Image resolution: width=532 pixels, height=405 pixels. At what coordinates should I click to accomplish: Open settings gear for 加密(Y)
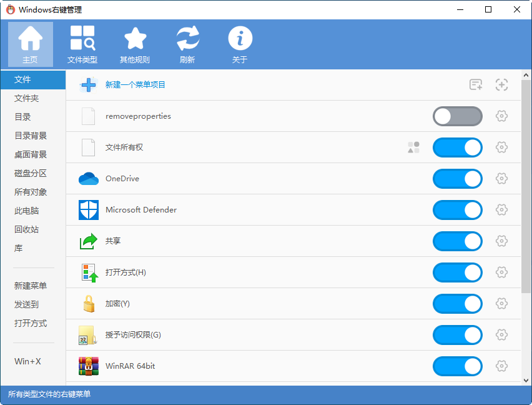[x=501, y=304]
